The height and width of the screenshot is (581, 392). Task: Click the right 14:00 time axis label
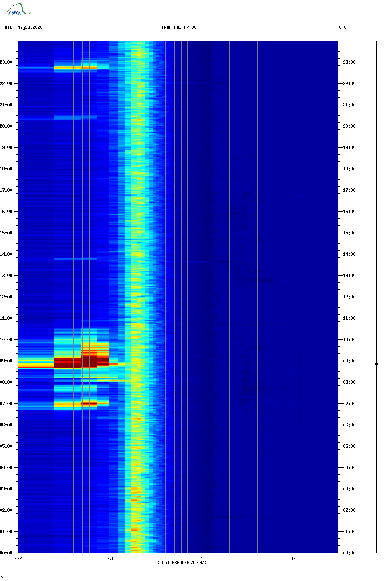349,254
